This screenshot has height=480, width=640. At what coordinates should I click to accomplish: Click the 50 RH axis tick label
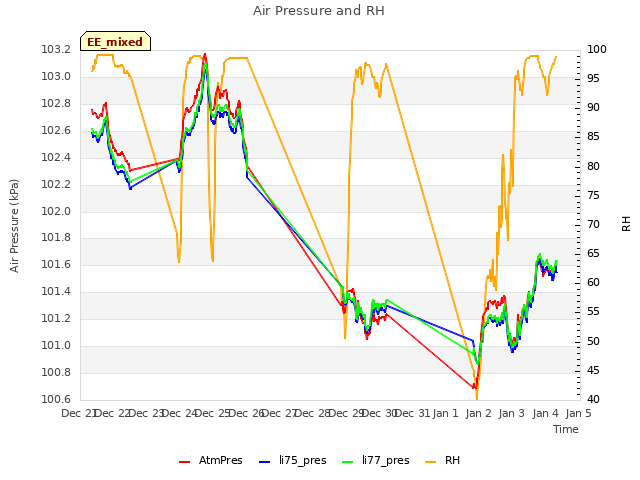[x=593, y=341]
